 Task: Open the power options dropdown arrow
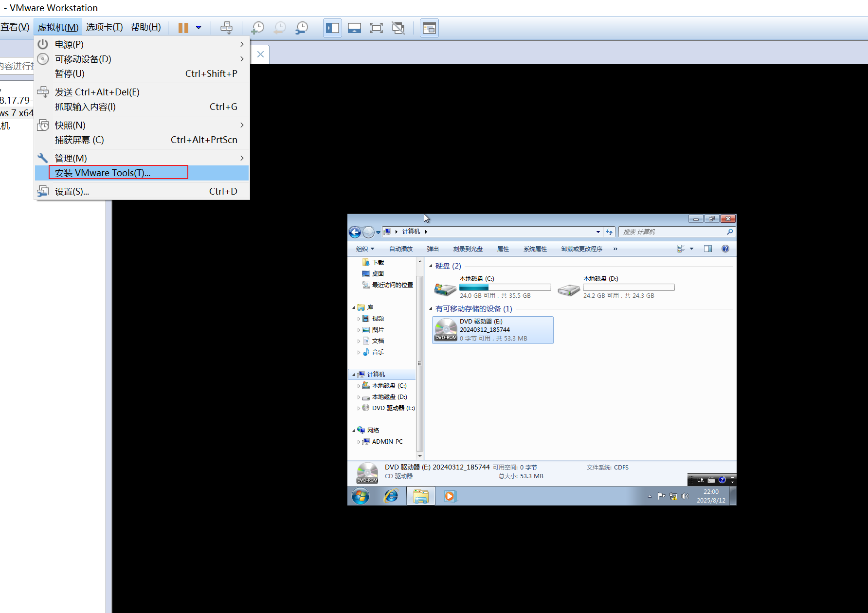(199, 28)
